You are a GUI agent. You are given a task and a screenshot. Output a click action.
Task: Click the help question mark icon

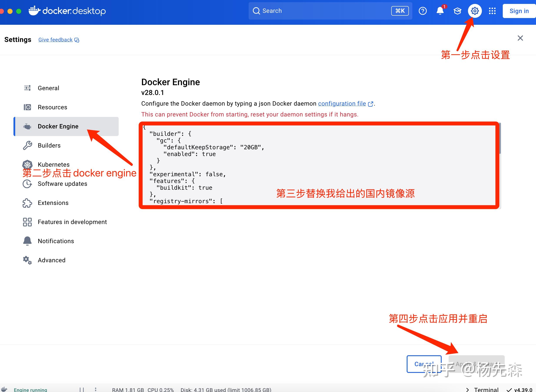pos(423,11)
